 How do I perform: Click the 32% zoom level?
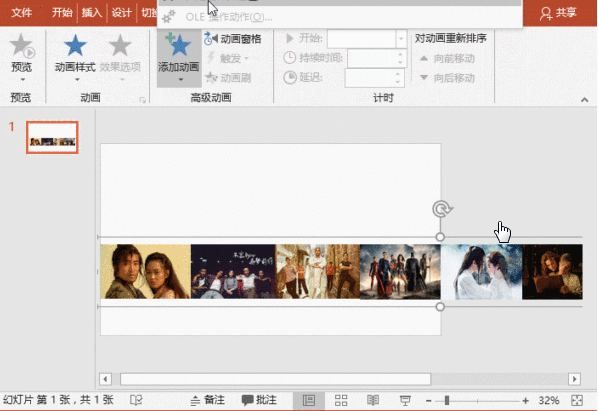click(x=548, y=400)
